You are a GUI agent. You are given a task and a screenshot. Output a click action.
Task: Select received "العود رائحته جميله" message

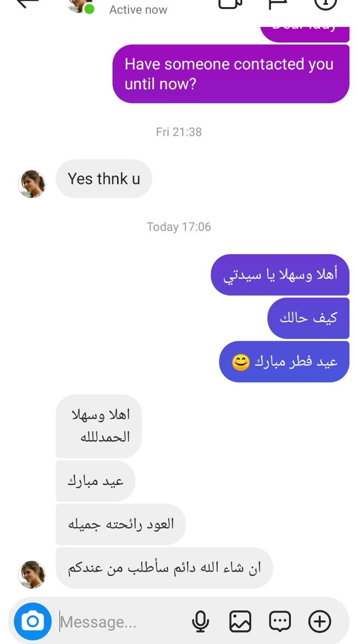(x=121, y=524)
